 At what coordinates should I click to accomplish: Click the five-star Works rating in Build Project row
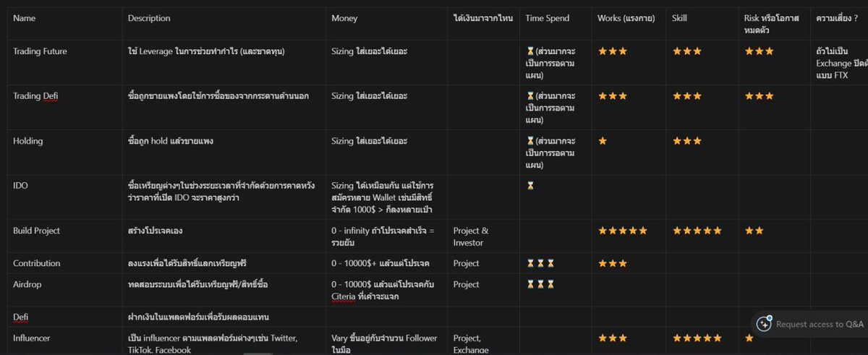pos(623,231)
